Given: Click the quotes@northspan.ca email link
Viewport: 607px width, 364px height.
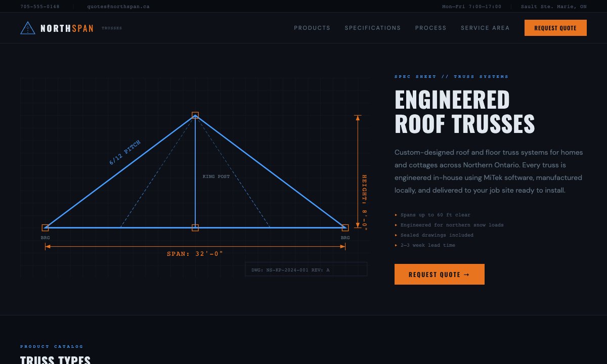Looking at the screenshot, I should tap(117, 6).
